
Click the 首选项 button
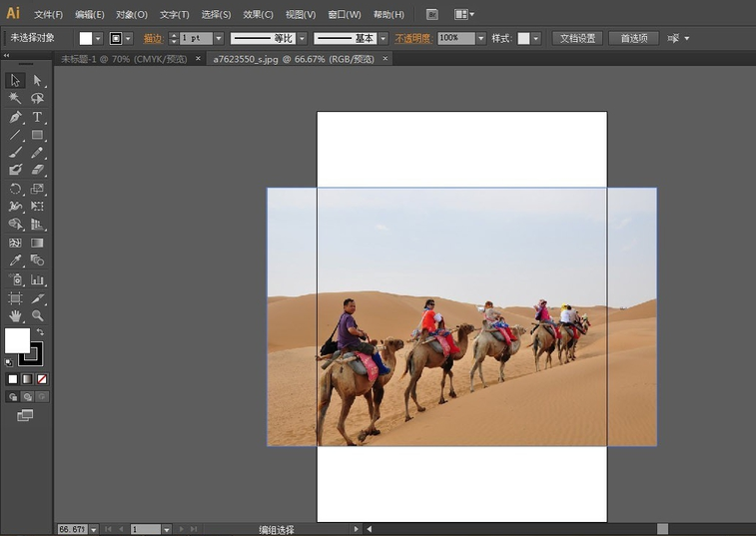(x=633, y=38)
